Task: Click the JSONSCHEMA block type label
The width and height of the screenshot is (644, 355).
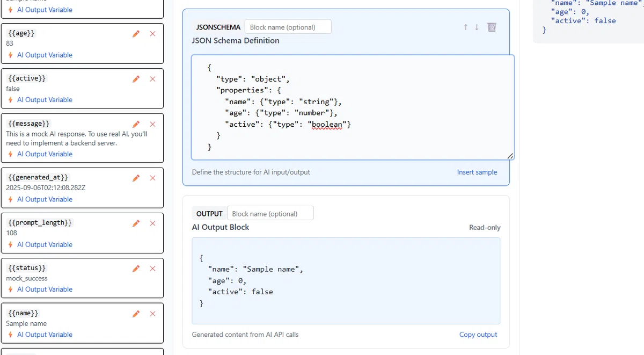Action: (218, 27)
